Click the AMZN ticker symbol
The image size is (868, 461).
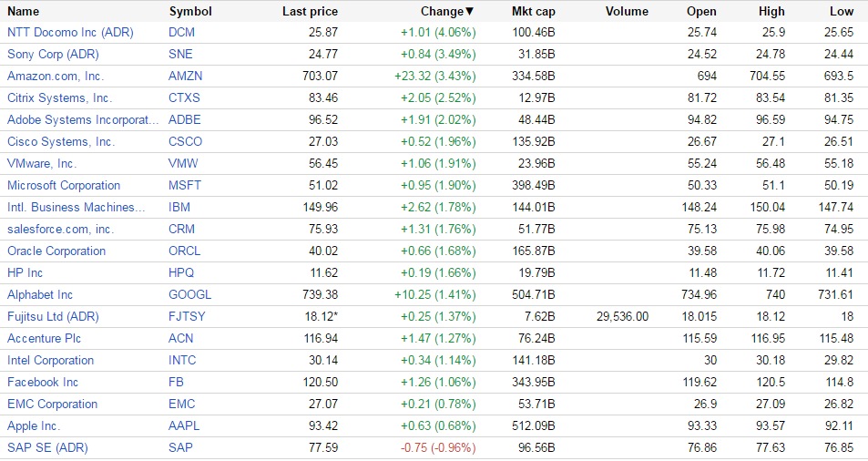coord(187,76)
